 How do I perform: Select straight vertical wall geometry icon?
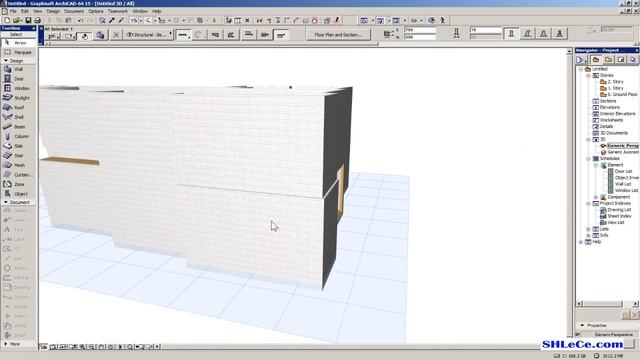click(x=511, y=34)
